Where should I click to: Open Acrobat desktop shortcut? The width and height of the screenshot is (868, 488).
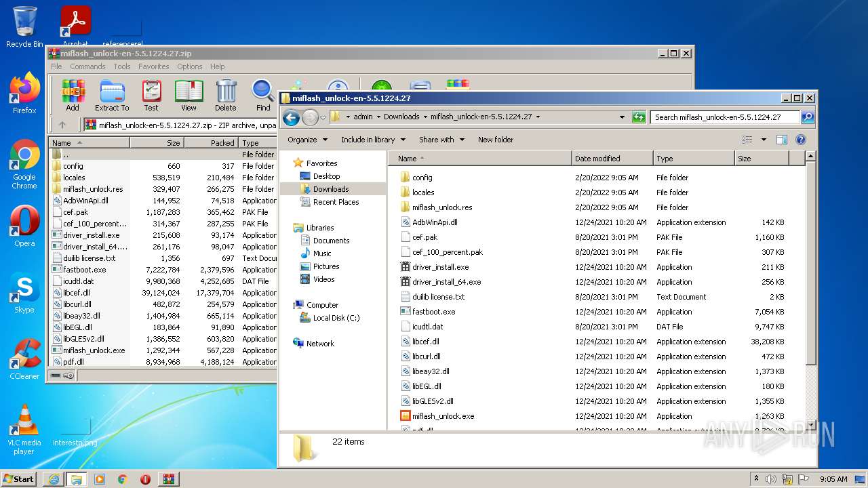[x=75, y=27]
